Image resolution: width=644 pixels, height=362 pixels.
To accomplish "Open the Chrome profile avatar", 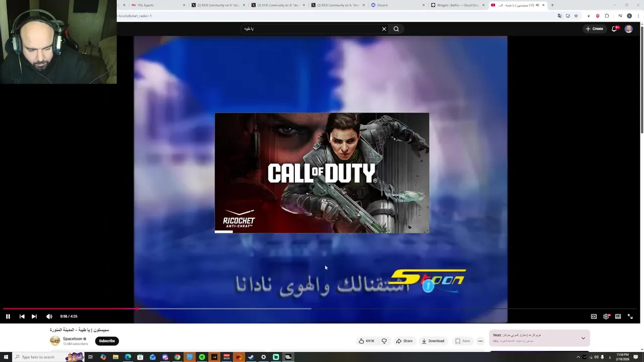I will 629,16.
